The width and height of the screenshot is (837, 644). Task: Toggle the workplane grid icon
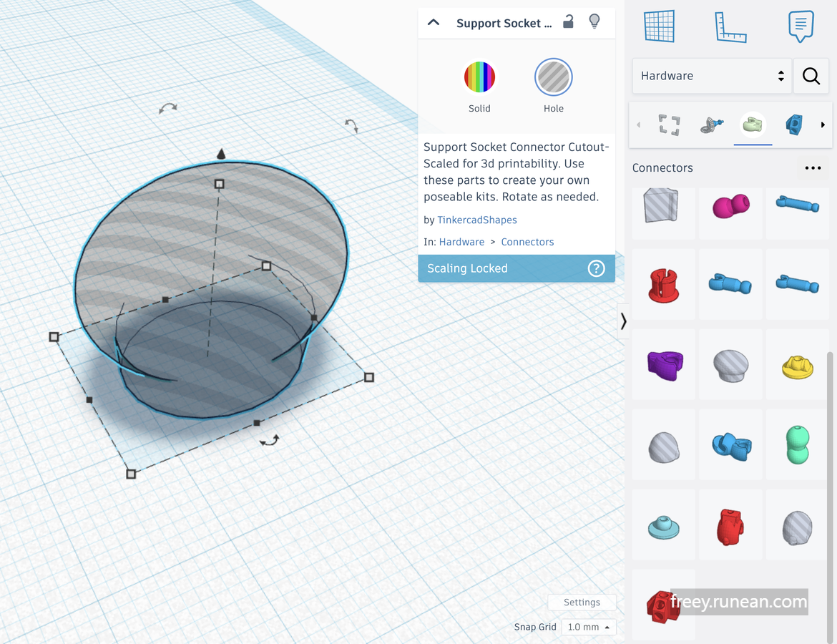point(658,26)
